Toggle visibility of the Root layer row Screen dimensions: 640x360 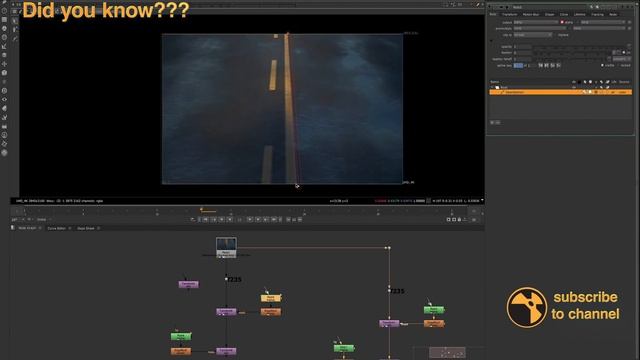[x=574, y=87]
